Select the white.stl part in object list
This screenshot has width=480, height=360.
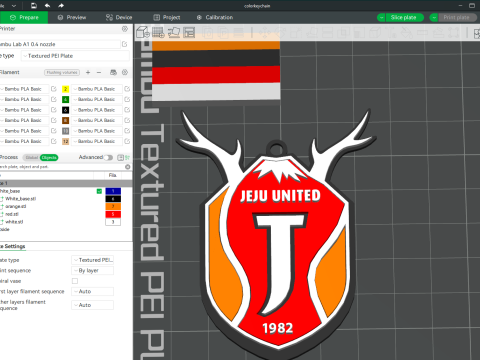pyautogui.click(x=14, y=222)
